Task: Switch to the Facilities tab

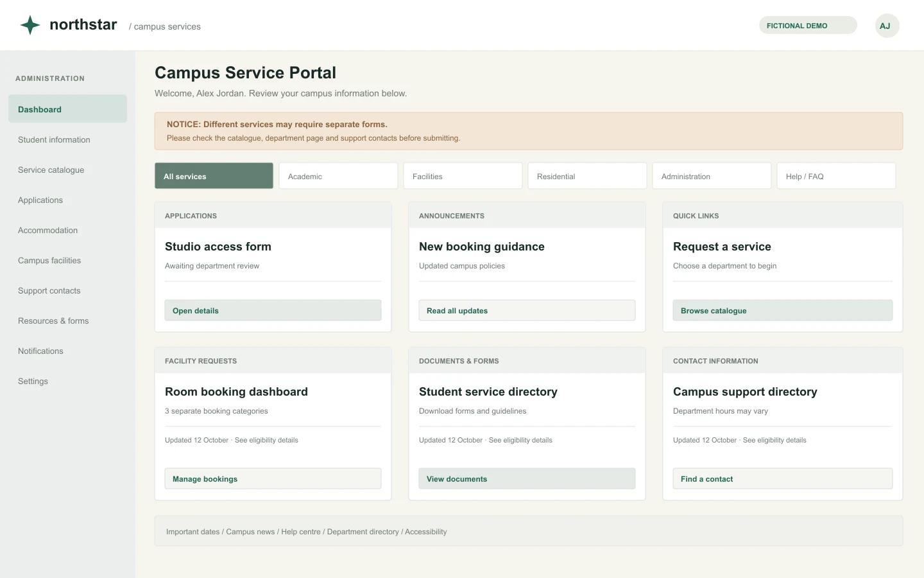Action: tap(463, 176)
